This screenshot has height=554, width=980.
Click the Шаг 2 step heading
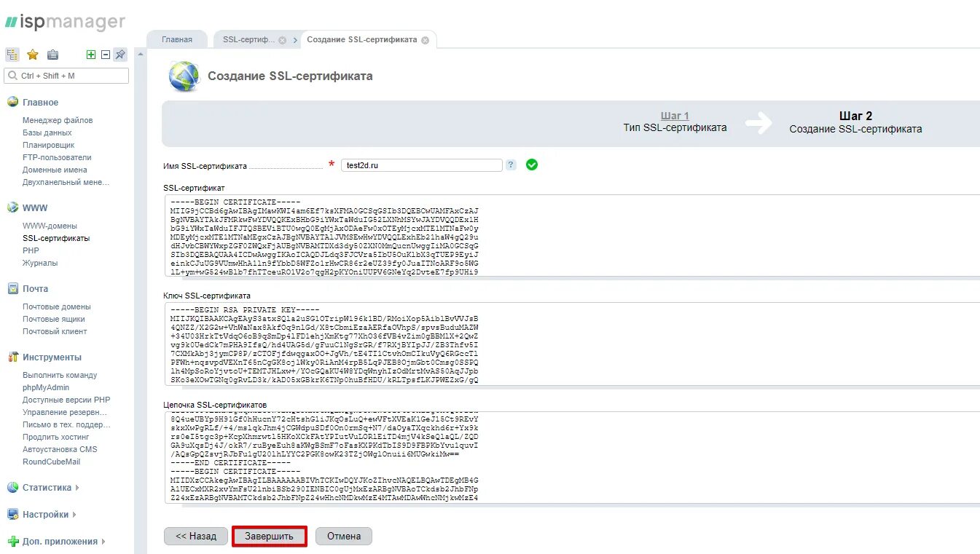click(x=855, y=116)
